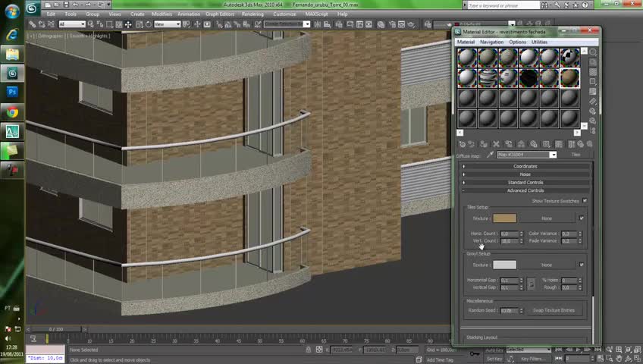Screen dimensions: 643x364
Task: Toggle Show Texture Swatches checkbox
Action: tap(585, 201)
